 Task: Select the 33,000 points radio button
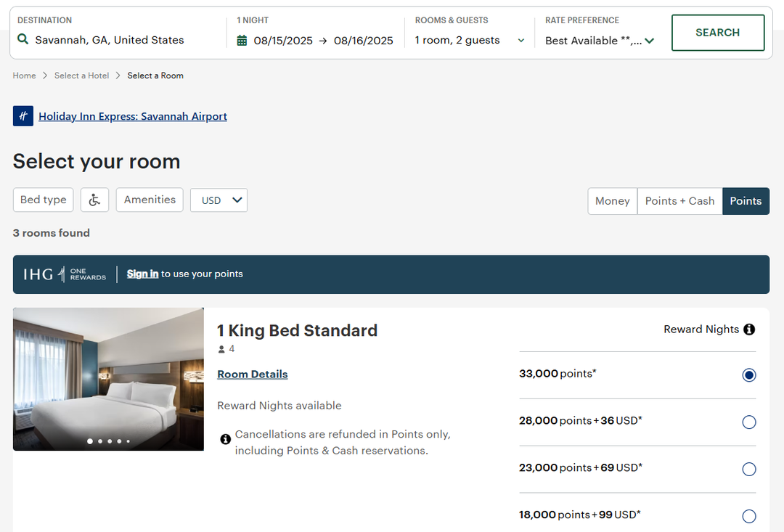pyautogui.click(x=748, y=375)
